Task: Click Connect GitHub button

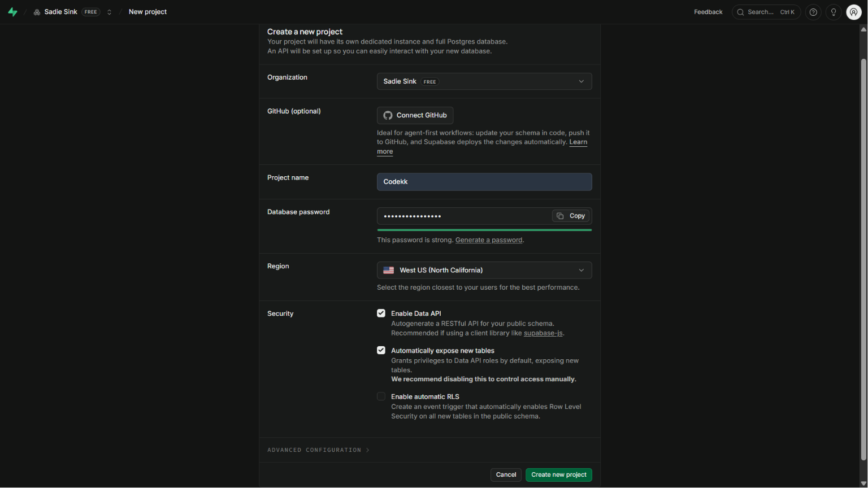Action: point(415,115)
